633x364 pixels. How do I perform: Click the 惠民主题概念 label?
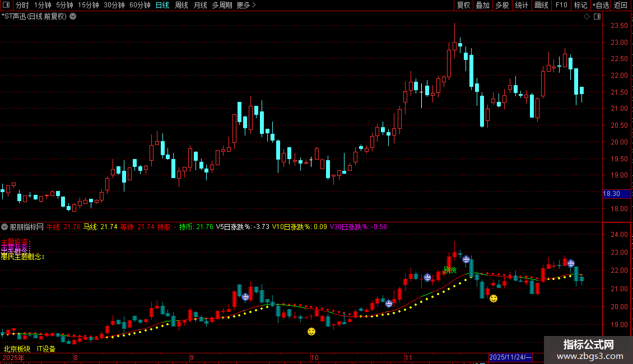click(x=22, y=256)
